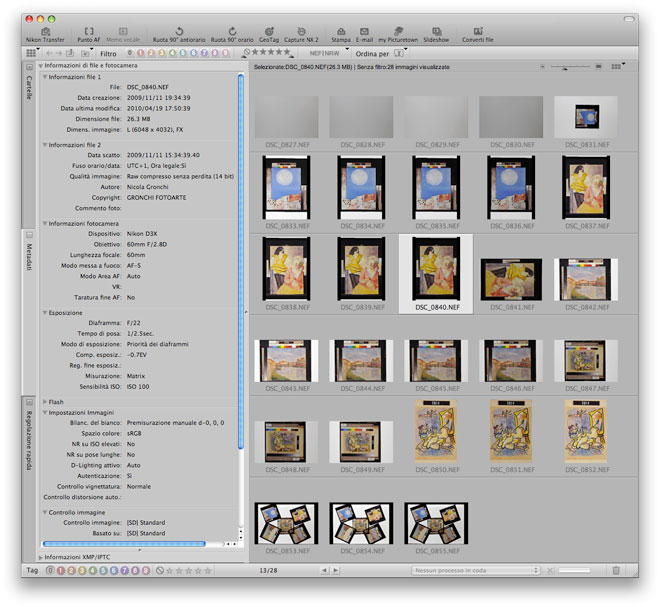Rotate image with Ruota 90° antiorario
The height and width of the screenshot is (607, 660).
click(179, 35)
